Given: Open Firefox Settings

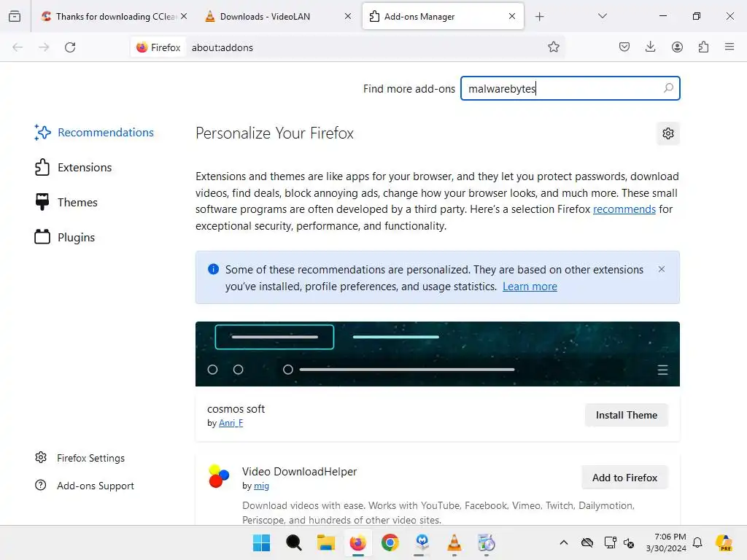Looking at the screenshot, I should click(80, 458).
